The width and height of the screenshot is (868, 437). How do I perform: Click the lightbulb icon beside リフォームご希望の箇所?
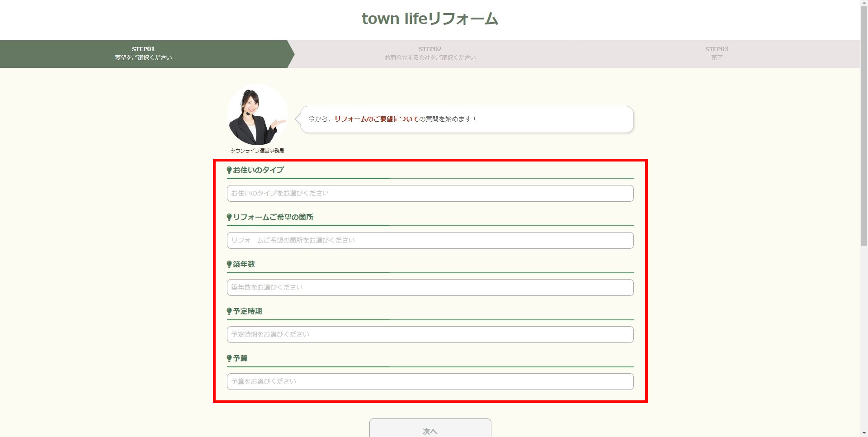(x=229, y=217)
